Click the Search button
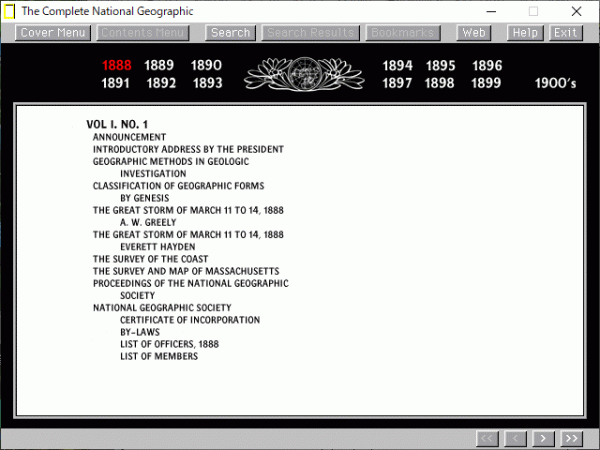 230,33
